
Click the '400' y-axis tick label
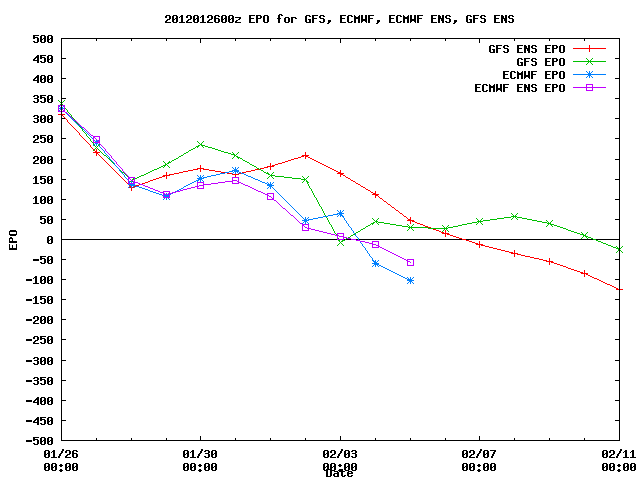point(43,79)
